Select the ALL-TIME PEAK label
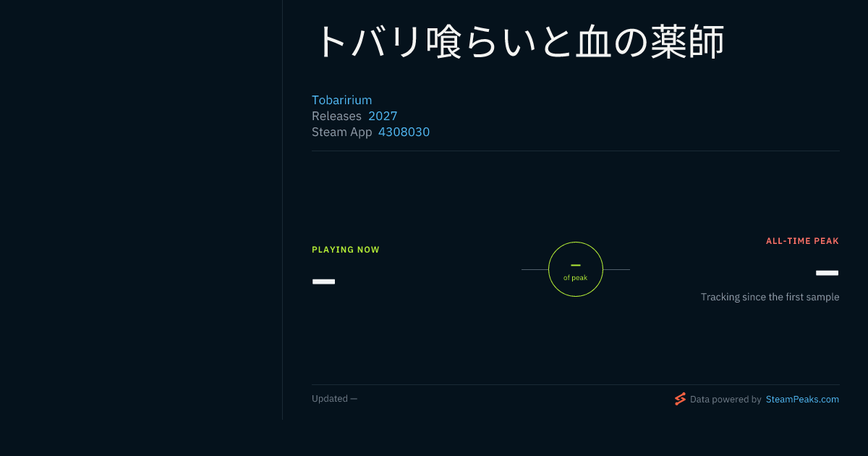 [802, 241]
